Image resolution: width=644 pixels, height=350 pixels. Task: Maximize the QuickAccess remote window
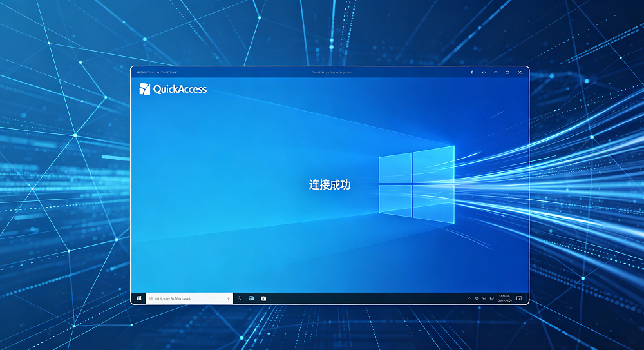click(x=507, y=72)
